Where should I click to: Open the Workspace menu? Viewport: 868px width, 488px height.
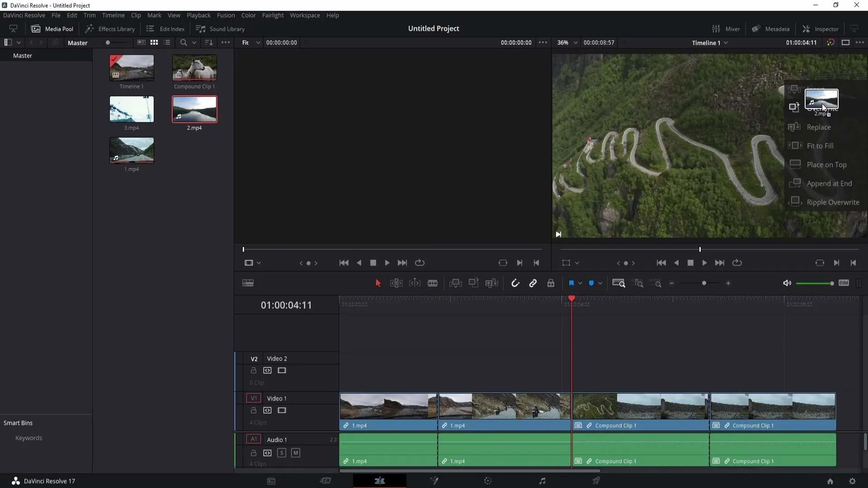click(305, 15)
